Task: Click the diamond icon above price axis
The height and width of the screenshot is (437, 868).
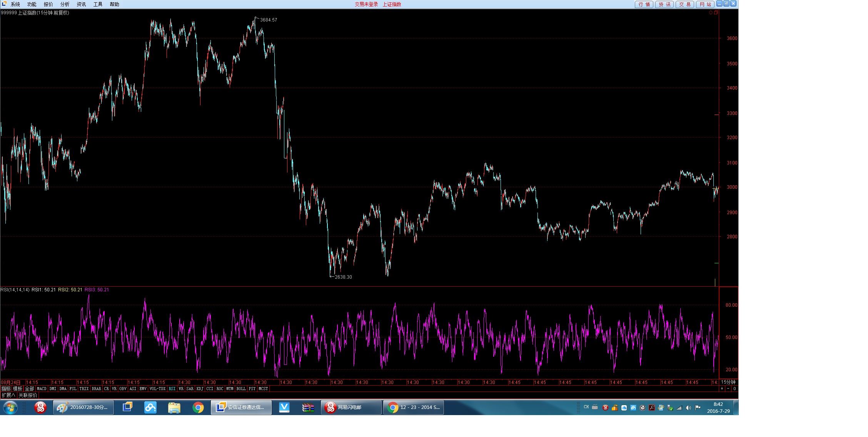Action: point(711,13)
